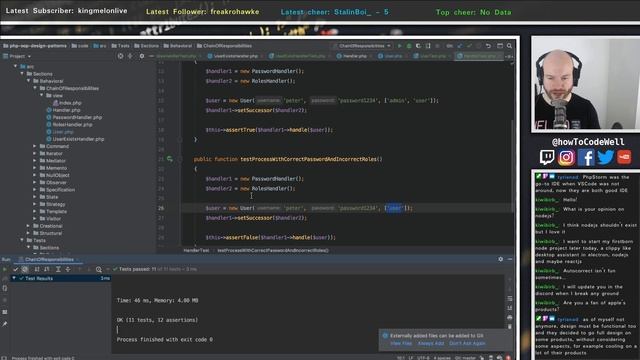Sort test results alphabetically icon
This screenshot has width=640, height=360.
pos(37,269)
